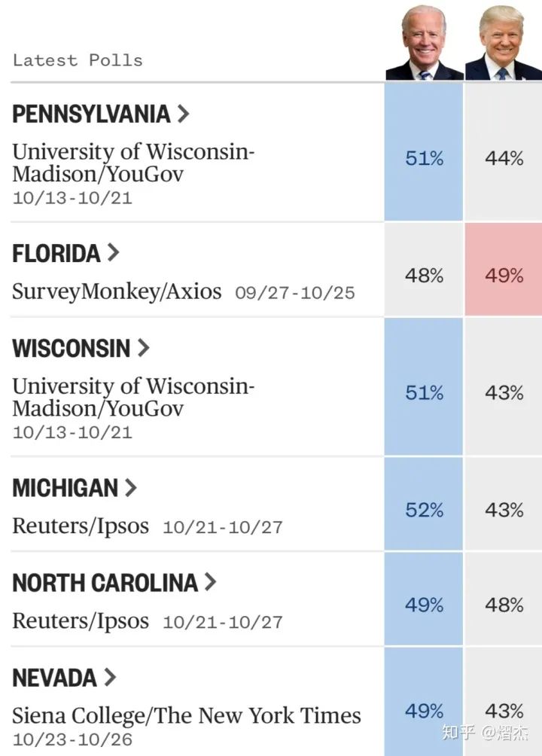Viewport: 542px width, 756px height.
Task: Open the NORTH CAROLINA chevron
Action: [x=210, y=582]
